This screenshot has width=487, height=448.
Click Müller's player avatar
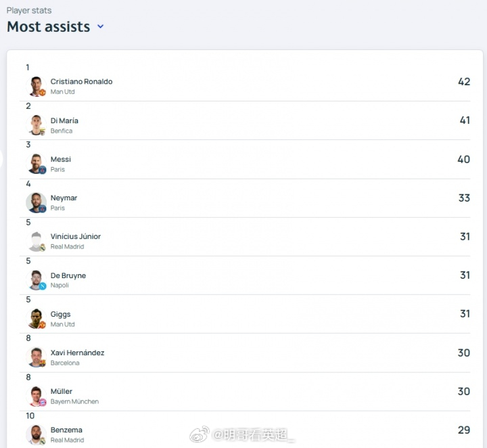tap(36, 396)
